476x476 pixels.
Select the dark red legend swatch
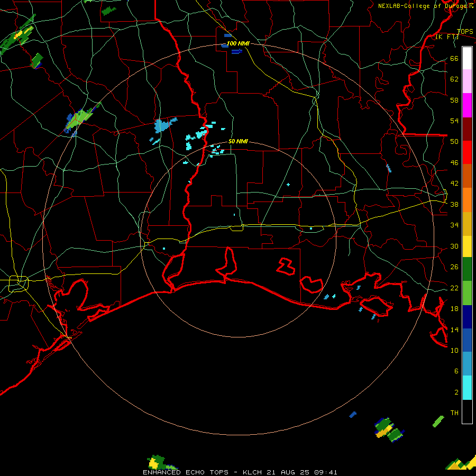pos(467,129)
